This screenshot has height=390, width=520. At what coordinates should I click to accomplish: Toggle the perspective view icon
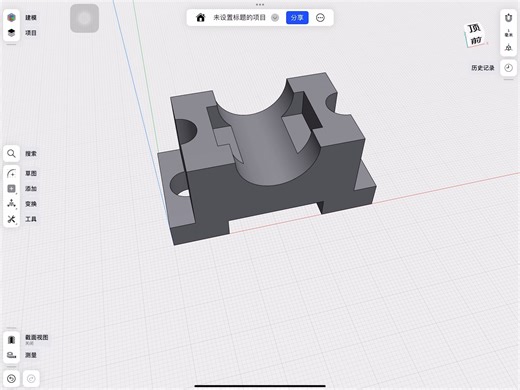[x=508, y=48]
